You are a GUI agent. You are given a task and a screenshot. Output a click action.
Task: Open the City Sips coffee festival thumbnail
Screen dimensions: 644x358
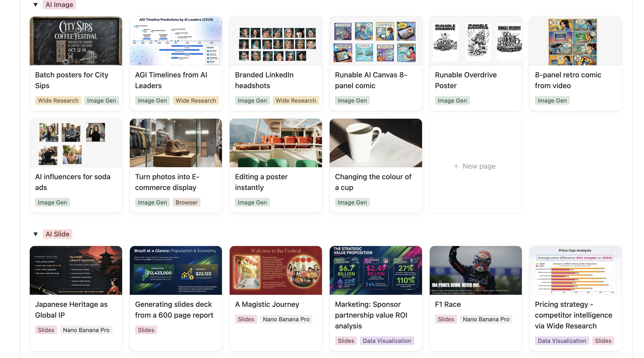click(76, 41)
